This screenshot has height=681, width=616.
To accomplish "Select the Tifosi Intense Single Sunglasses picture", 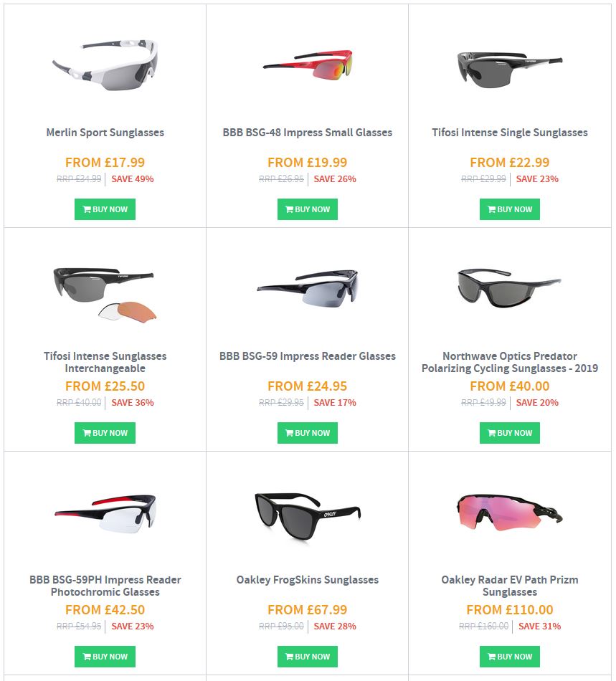I will tap(510, 70).
